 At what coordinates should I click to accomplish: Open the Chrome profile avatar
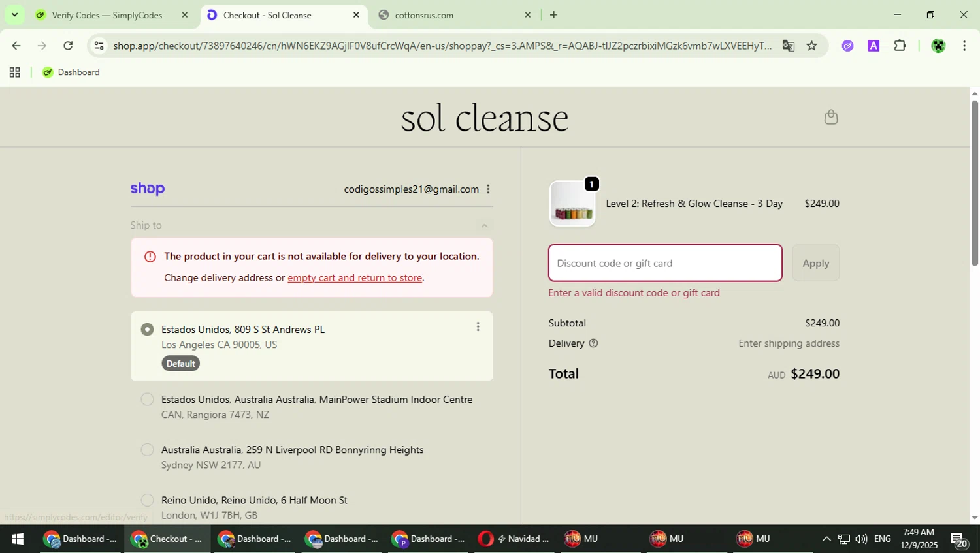pos(938,46)
